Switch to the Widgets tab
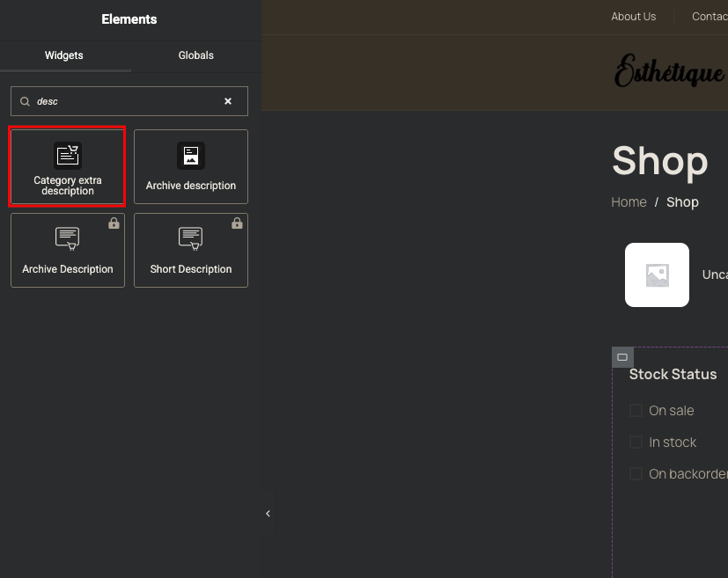 coord(64,55)
